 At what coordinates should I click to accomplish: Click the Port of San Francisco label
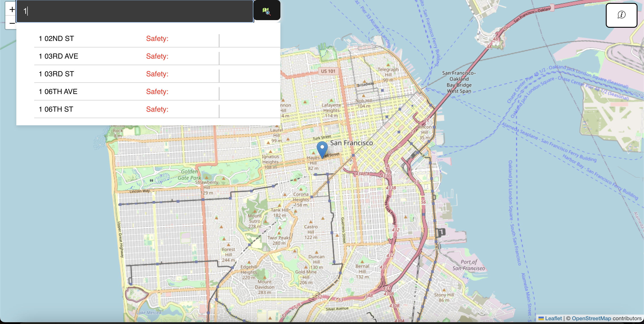click(468, 265)
